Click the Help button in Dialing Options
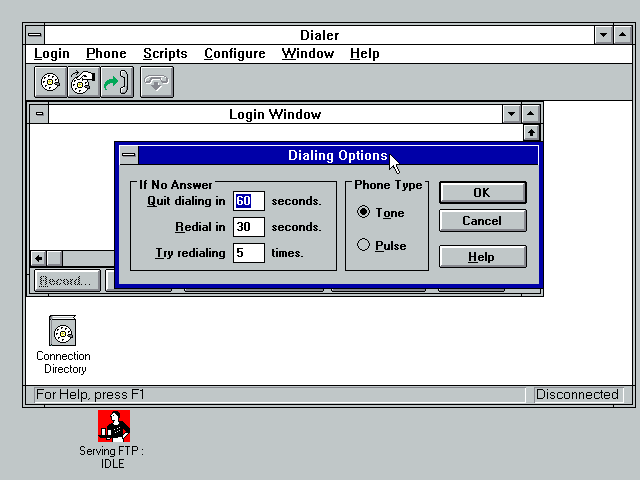The height and width of the screenshot is (480, 640). point(482,257)
